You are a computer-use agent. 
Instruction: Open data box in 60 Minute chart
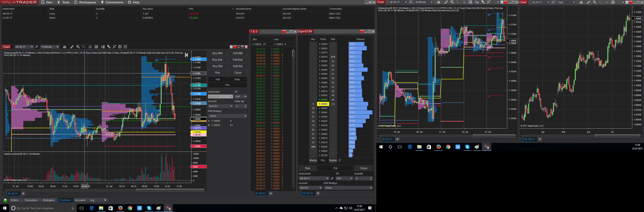(470, 2)
